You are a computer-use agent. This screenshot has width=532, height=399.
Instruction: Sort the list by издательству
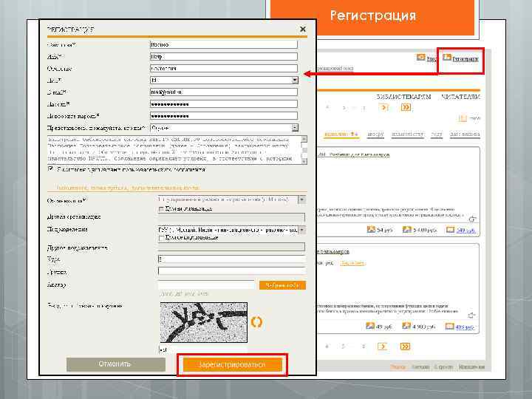[x=407, y=134]
